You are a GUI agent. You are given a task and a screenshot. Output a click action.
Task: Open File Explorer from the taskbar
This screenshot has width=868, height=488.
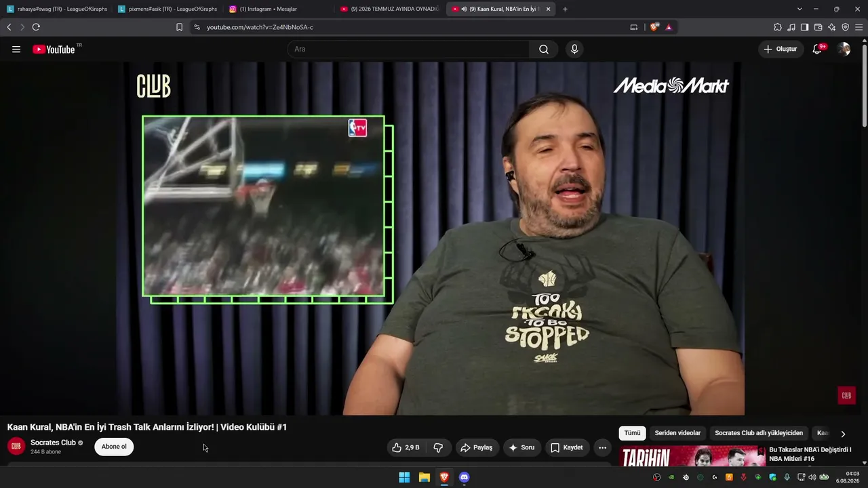tap(425, 477)
